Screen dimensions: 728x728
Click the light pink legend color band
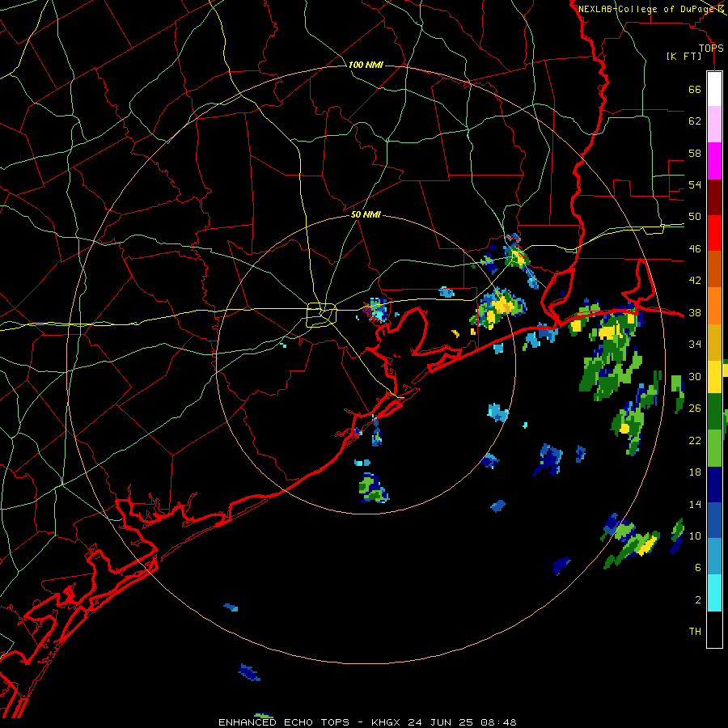(x=714, y=124)
